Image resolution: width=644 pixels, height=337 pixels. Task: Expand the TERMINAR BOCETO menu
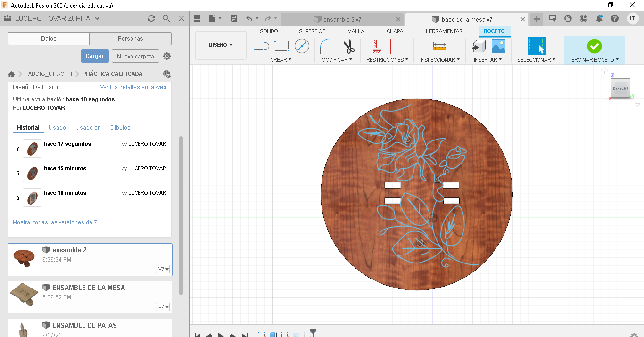594,60
